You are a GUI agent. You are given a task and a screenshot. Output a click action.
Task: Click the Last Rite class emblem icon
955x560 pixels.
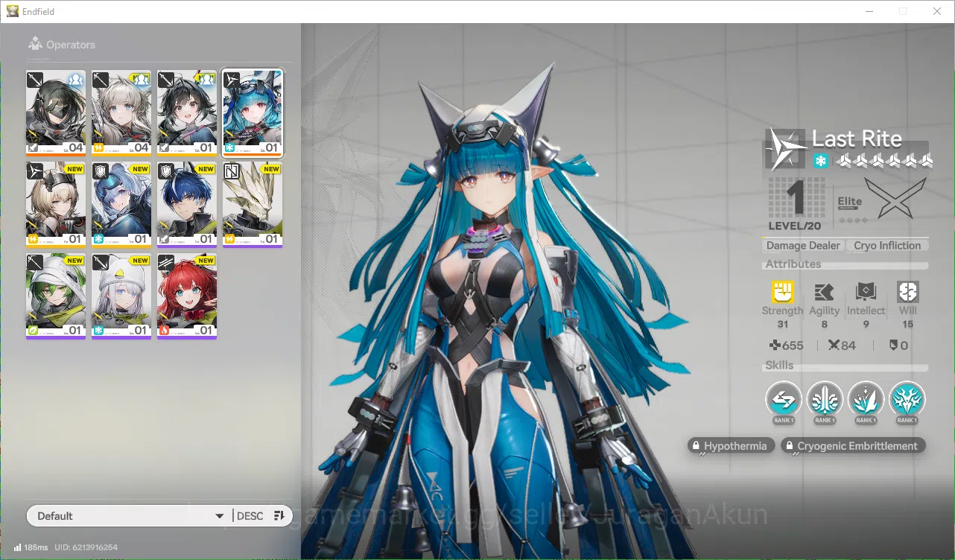coord(786,148)
